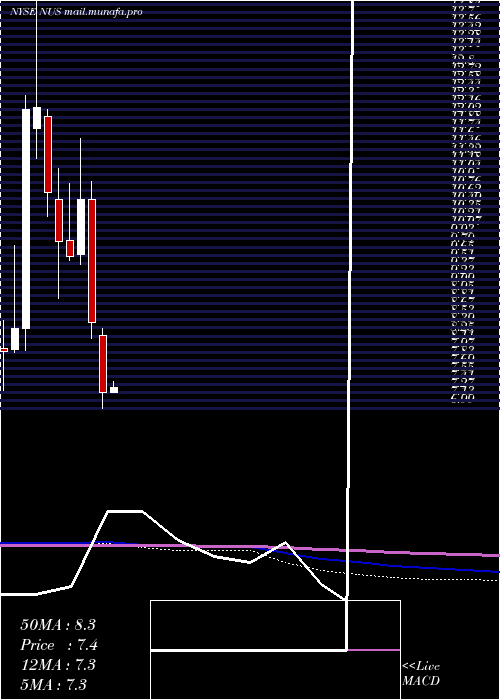The image size is (500, 700).
Task: Click the <<Live MACD label
Action: coord(421,673)
